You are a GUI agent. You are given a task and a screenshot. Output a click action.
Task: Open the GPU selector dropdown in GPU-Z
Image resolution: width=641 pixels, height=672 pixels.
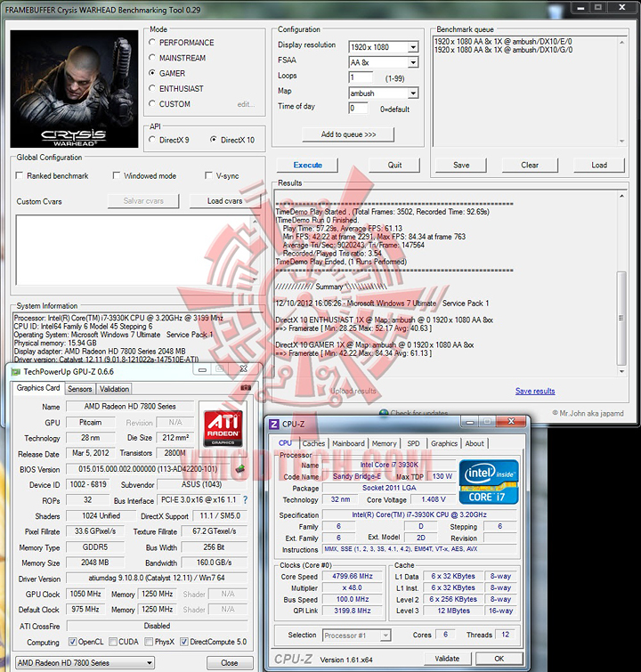[85, 662]
